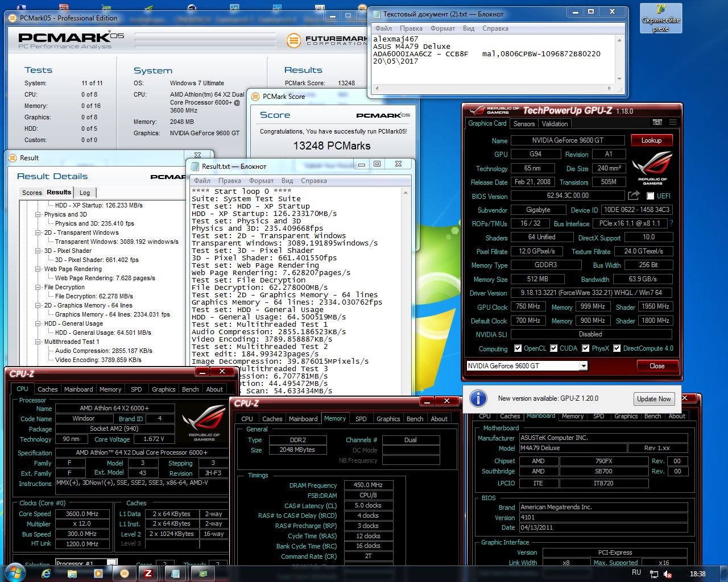Click the 'Video Encoding: 3789.859 KB/s' tree row
Viewport: 728px width, 582px height.
[x=98, y=360]
